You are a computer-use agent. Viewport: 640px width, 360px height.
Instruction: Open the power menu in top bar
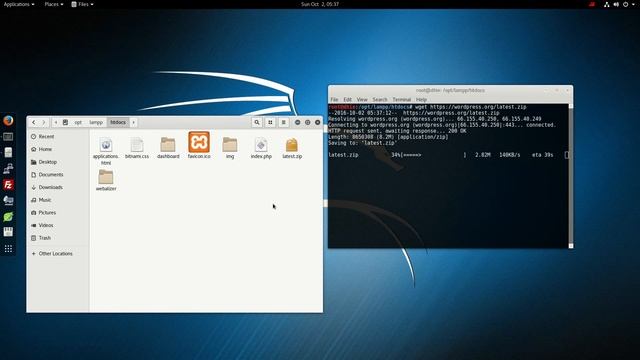coord(628,4)
